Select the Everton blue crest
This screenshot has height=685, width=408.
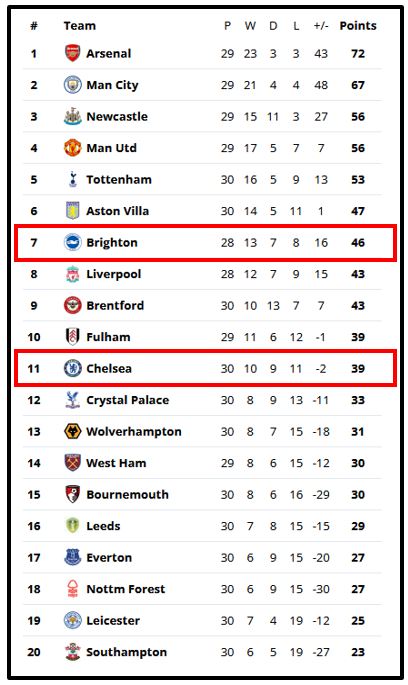click(73, 557)
